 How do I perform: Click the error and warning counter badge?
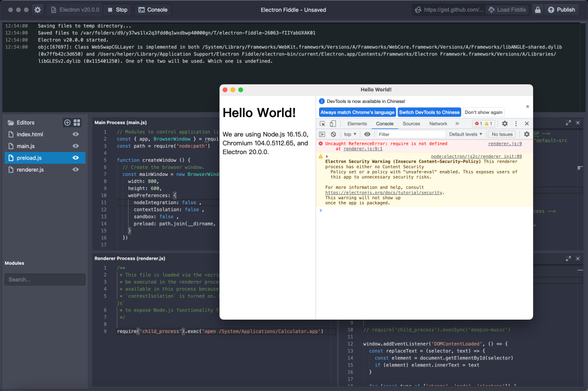pyautogui.click(x=484, y=124)
